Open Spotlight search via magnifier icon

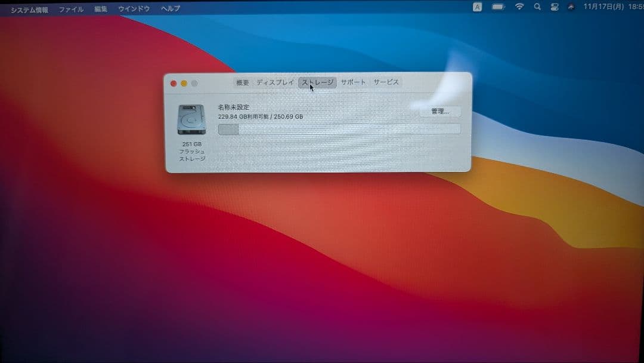pos(537,7)
